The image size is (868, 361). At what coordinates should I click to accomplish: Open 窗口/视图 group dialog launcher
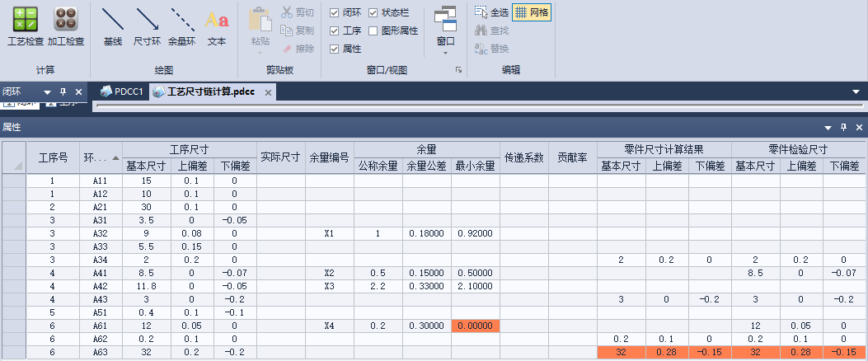click(458, 70)
